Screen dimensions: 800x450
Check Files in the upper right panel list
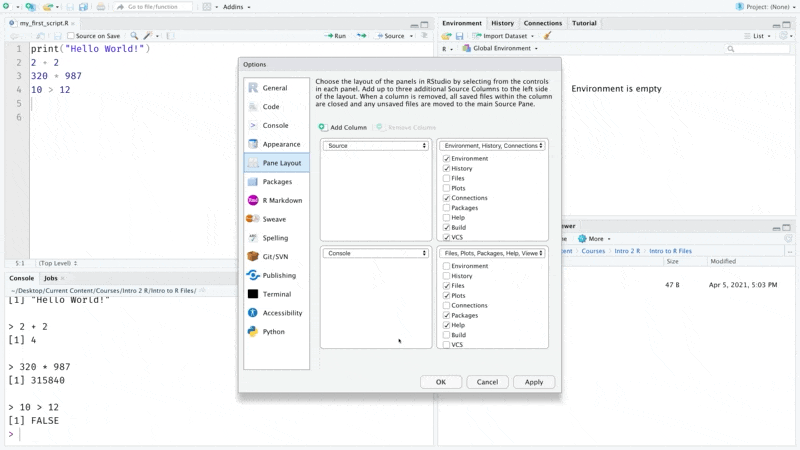446,178
